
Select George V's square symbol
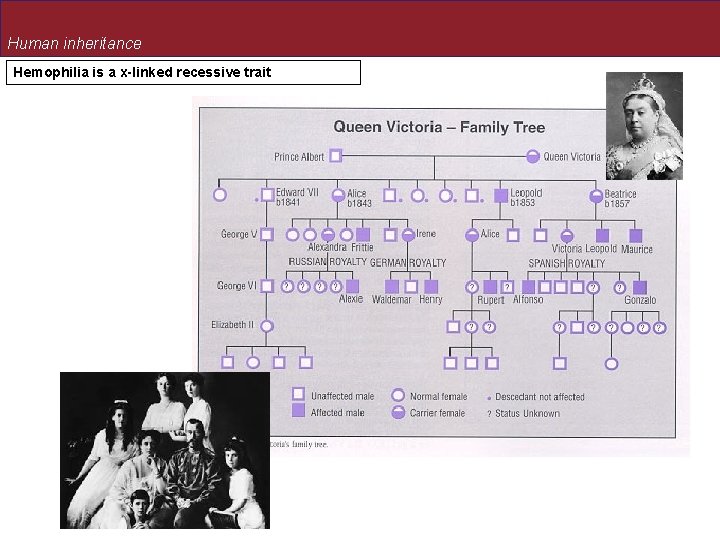tap(267, 235)
